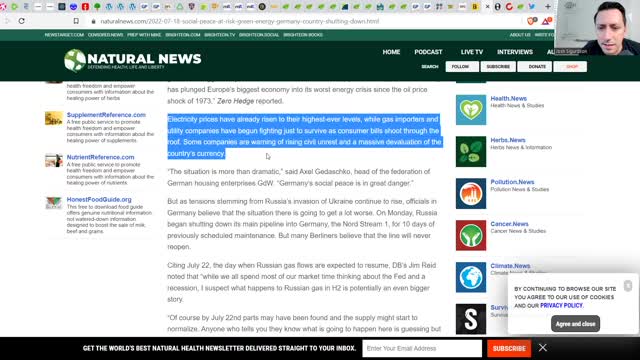Click the address bar URL
This screenshot has height=360, width=640.
(x=240, y=21)
